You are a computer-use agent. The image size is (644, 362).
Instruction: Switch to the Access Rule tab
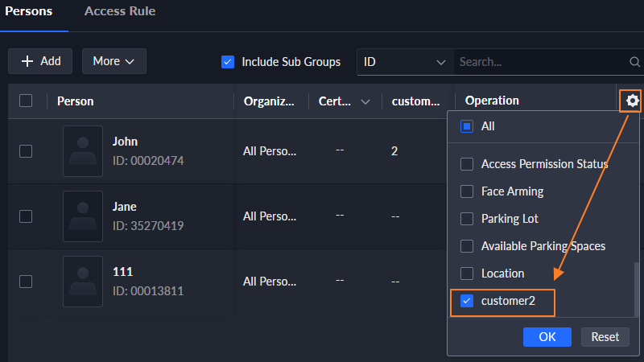click(120, 12)
